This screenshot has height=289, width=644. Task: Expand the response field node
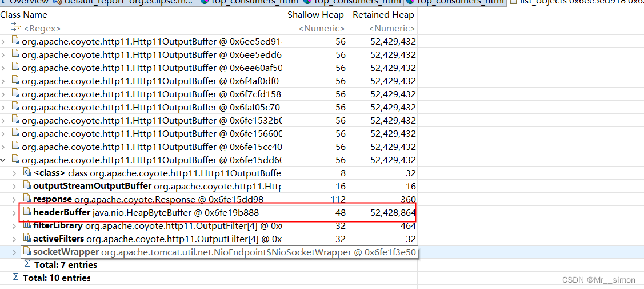(x=15, y=199)
